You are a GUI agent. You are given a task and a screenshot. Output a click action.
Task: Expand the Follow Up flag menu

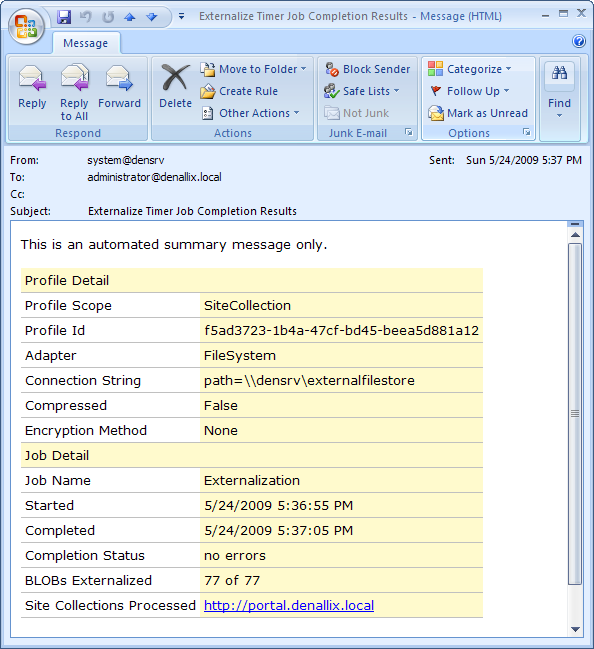tap(469, 91)
